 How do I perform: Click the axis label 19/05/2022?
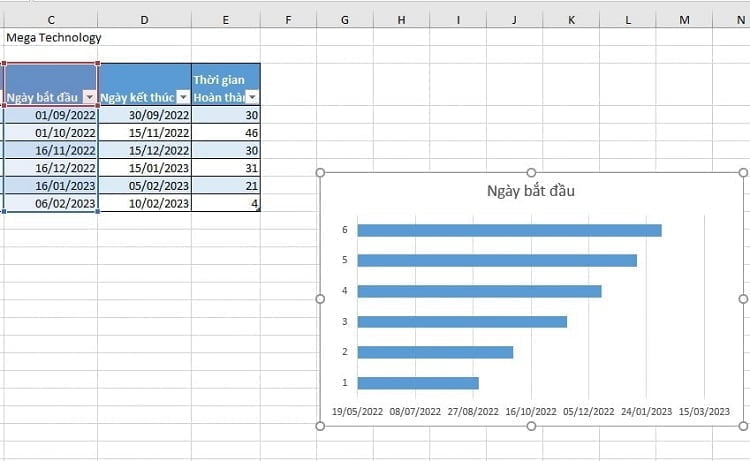click(x=357, y=411)
